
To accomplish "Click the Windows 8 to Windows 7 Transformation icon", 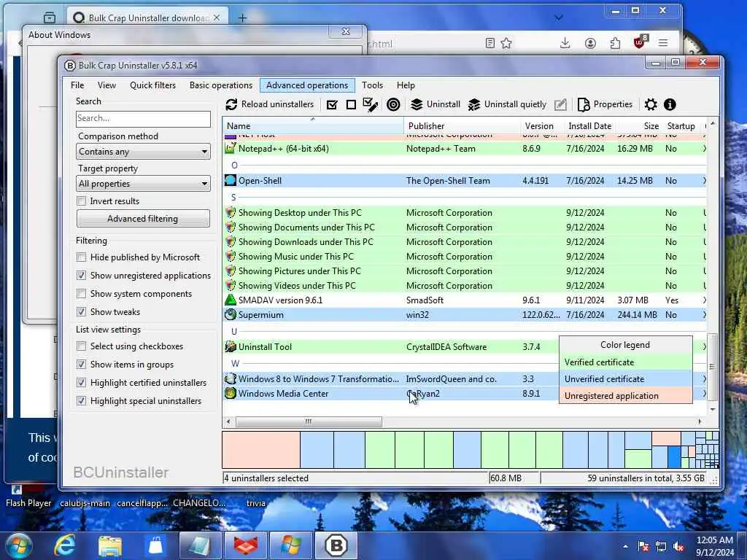I will point(230,378).
